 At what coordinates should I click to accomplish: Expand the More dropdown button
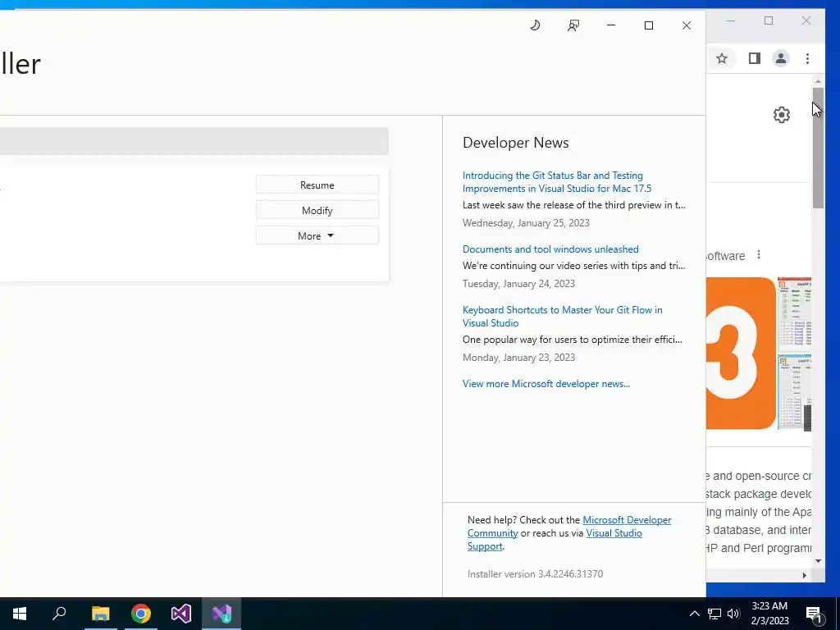(317, 235)
